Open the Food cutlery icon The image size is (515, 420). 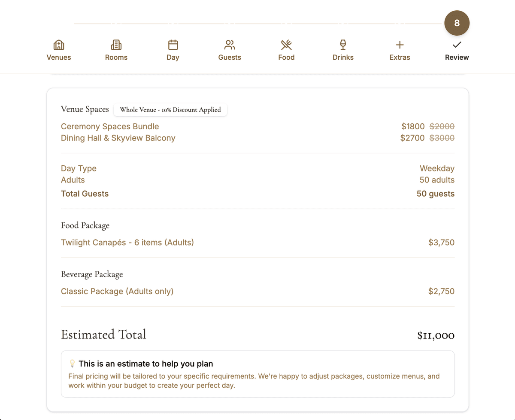pyautogui.click(x=286, y=44)
